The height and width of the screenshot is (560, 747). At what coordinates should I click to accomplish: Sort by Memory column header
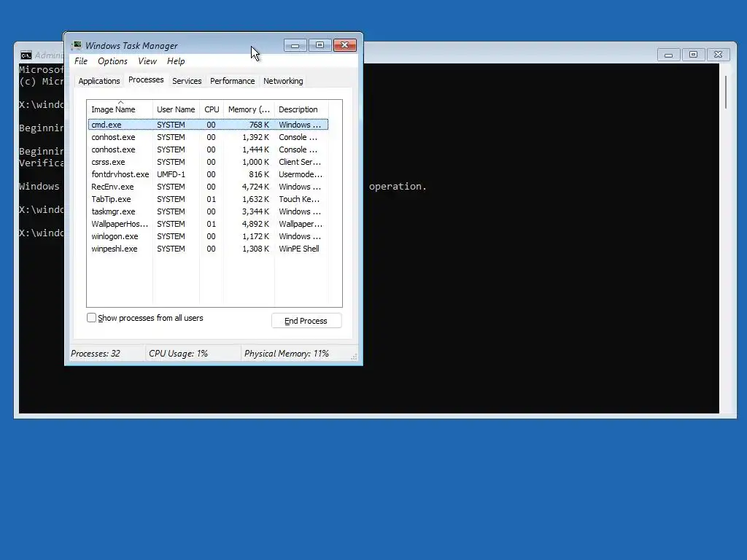pos(249,109)
